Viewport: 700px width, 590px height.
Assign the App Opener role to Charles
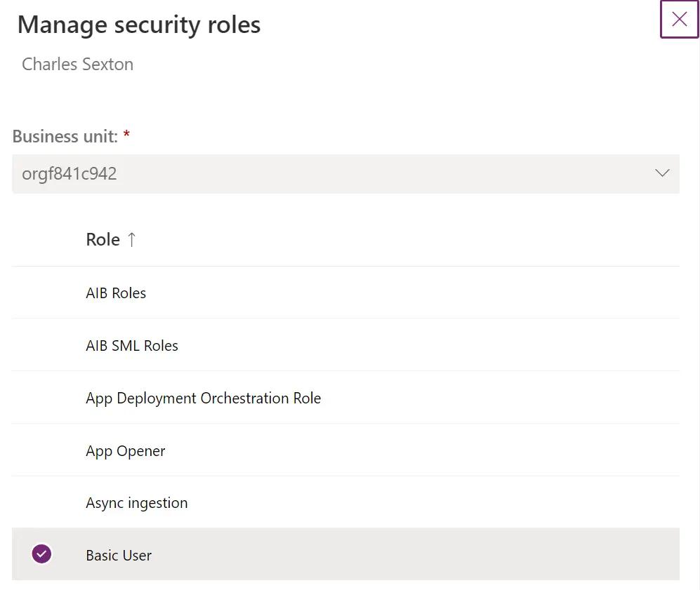tap(125, 450)
